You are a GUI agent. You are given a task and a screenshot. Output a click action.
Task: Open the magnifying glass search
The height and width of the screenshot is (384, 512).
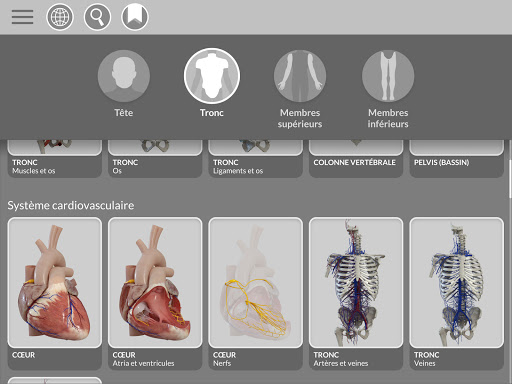[97, 17]
